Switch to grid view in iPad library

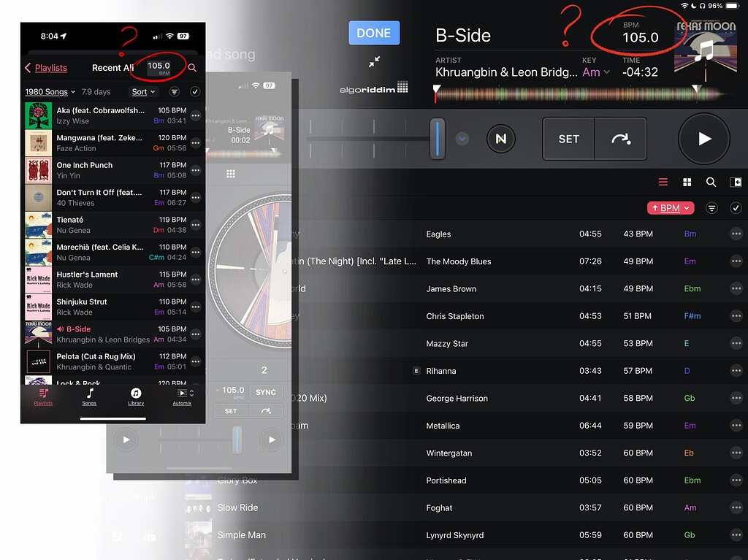coord(687,182)
